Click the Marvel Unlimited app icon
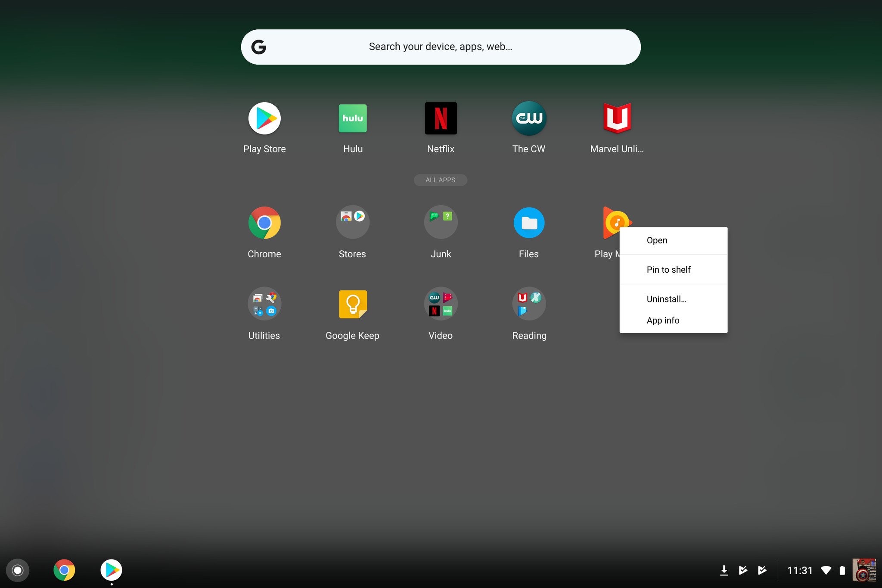This screenshot has width=882, height=588. pyautogui.click(x=617, y=118)
